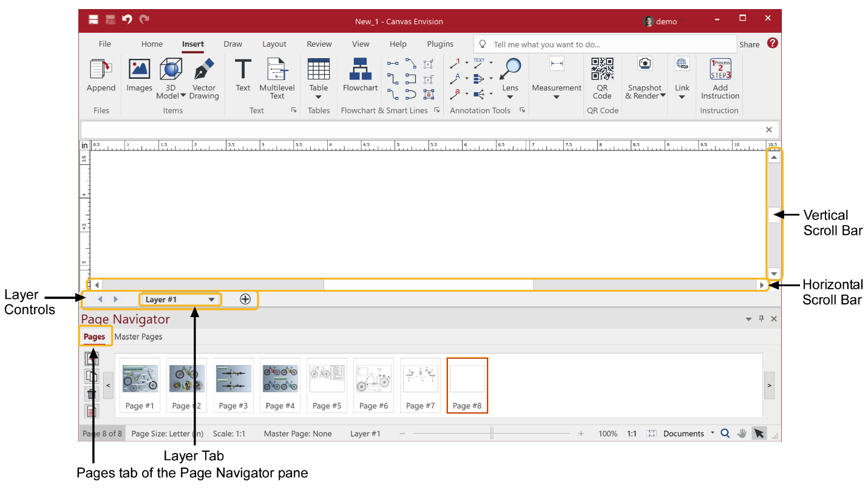Open the Draw ribbon tab
The width and height of the screenshot is (868, 490).
232,44
